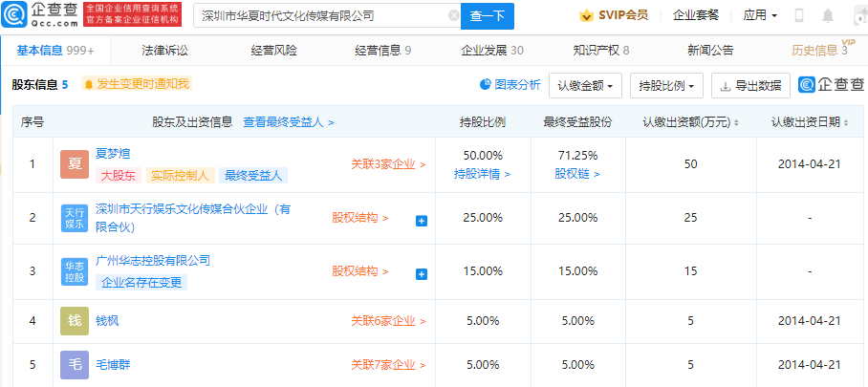Open 关联3家企业 link for 夏梦煊
Screen dimensions: 868x387
(388, 164)
